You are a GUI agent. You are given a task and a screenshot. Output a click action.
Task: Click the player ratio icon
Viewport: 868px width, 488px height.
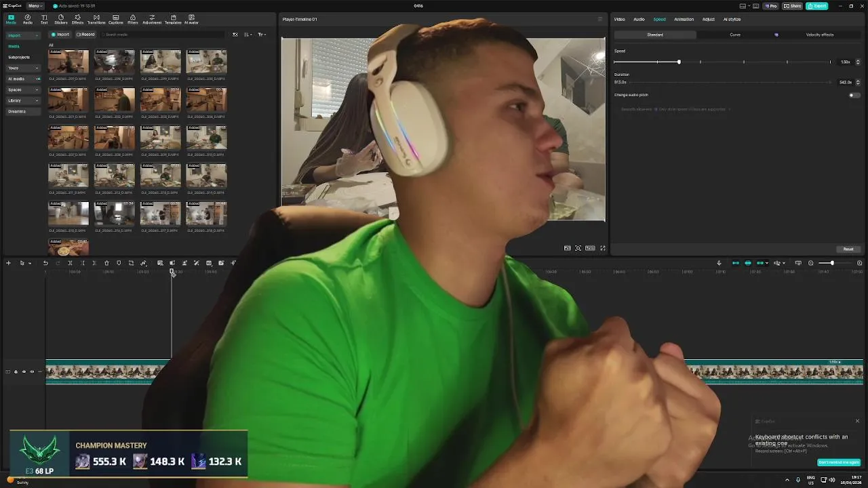590,248
